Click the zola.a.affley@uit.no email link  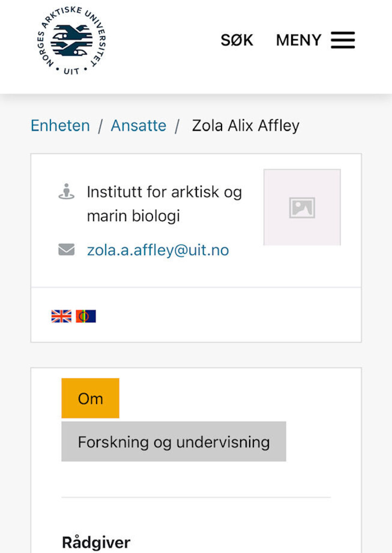click(x=158, y=250)
